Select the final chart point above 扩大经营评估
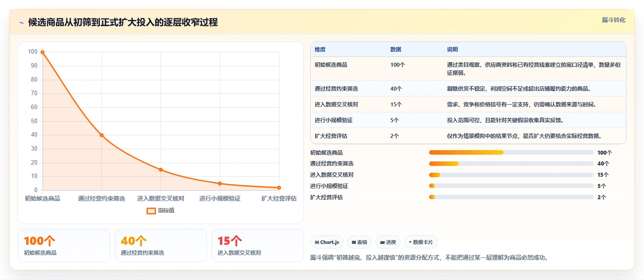644x280 pixels. 279,188
